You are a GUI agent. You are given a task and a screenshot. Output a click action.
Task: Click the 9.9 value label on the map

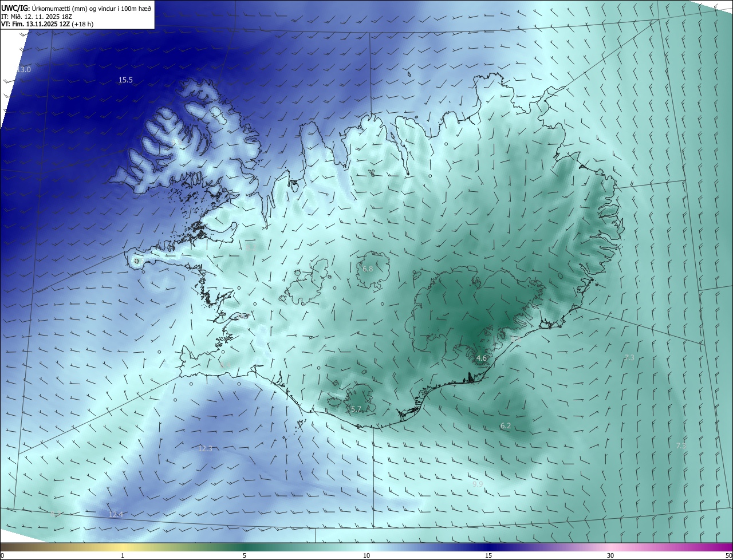pyautogui.click(x=478, y=484)
